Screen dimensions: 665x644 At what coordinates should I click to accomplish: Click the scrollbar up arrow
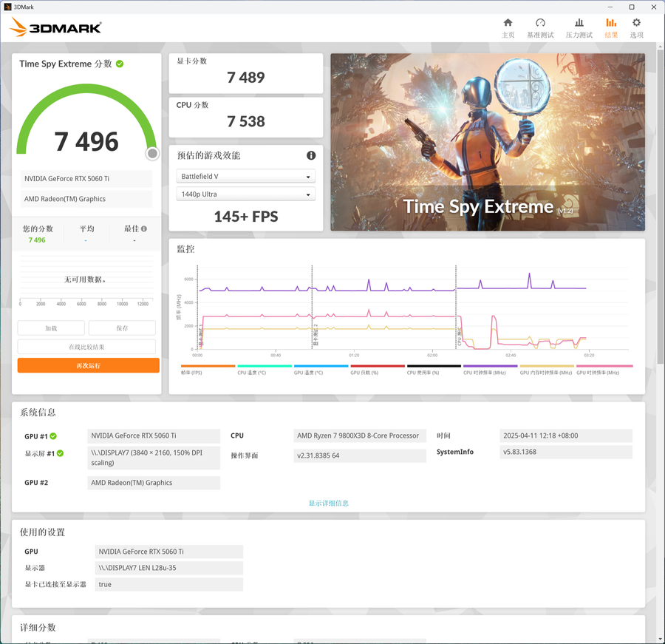click(x=661, y=45)
